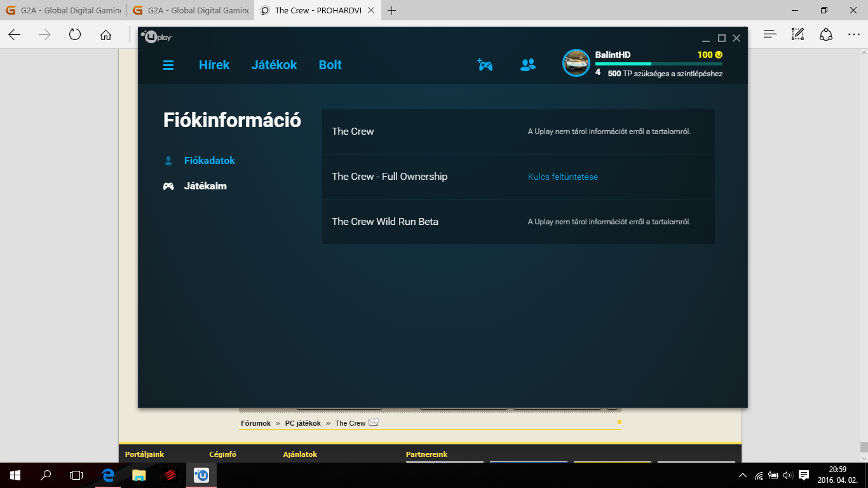The image size is (868, 488).
Task: Show hidden system tray icons
Action: click(x=742, y=475)
